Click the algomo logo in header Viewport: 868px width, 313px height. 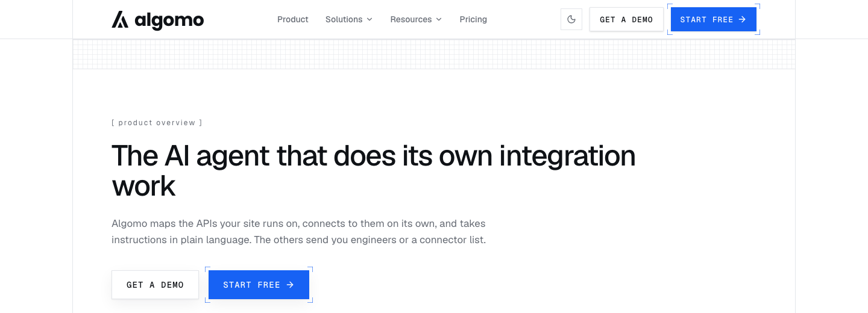click(158, 20)
